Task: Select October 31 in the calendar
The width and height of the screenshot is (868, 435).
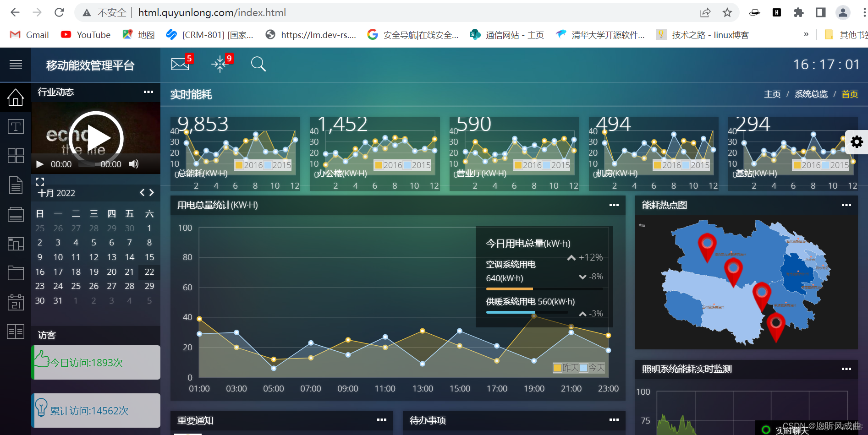Action: (58, 300)
